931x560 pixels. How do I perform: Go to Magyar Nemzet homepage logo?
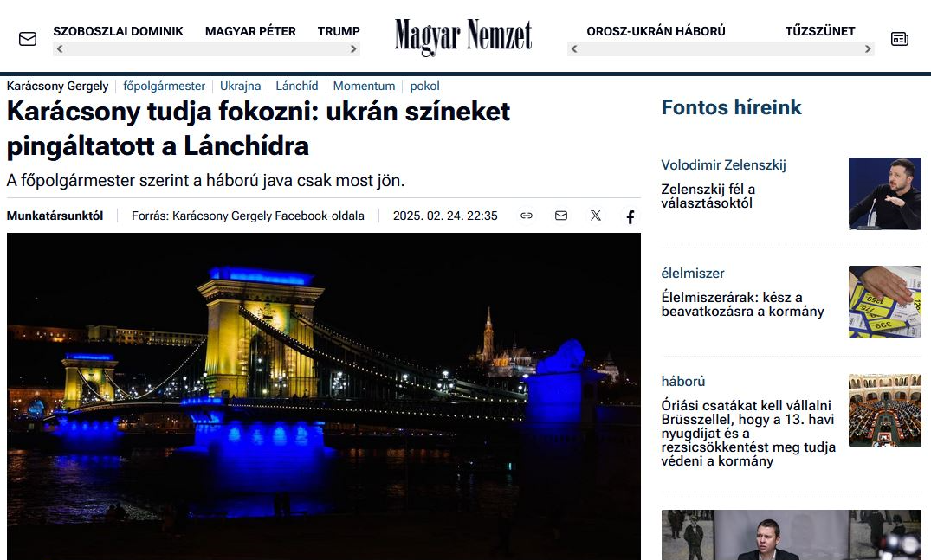[463, 36]
